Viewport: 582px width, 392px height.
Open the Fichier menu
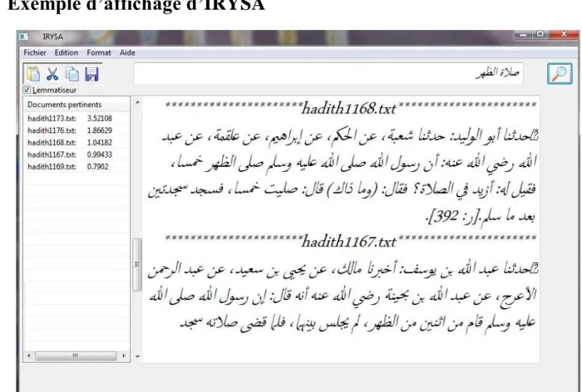point(35,52)
